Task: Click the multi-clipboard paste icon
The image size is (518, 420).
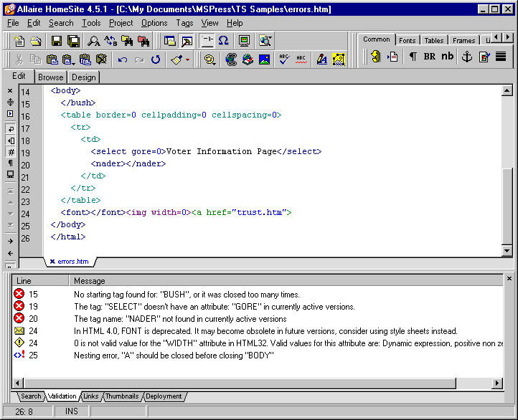Action: coord(85,59)
